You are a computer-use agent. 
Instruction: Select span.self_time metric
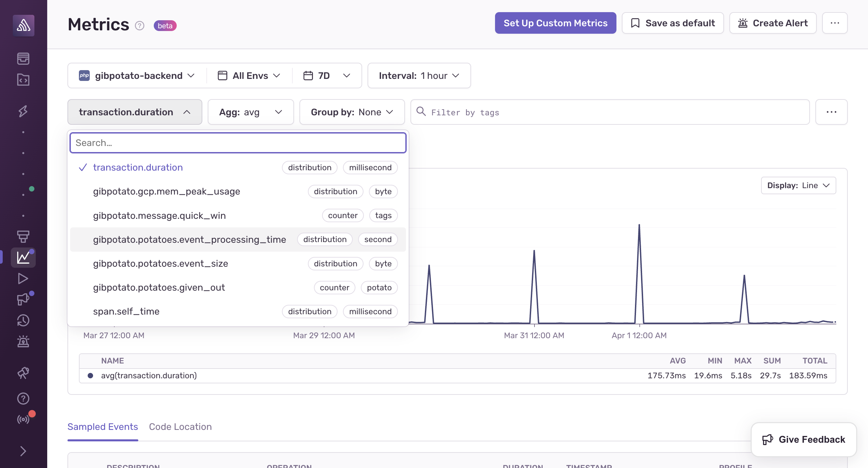tap(238, 312)
